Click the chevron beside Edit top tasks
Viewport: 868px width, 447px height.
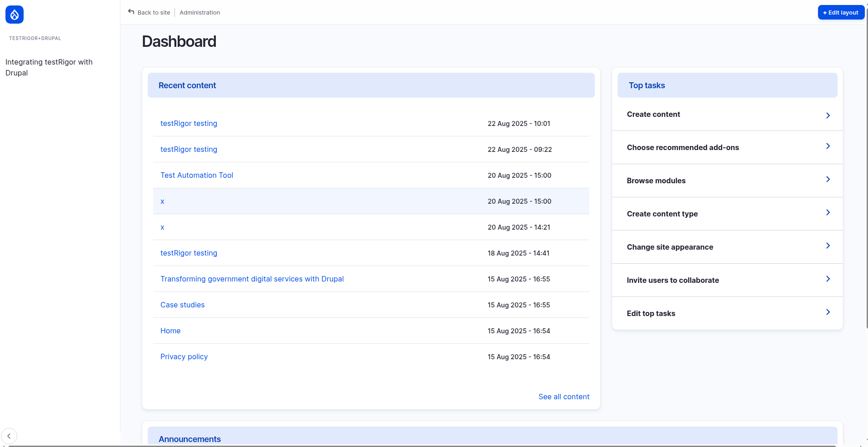tap(828, 312)
